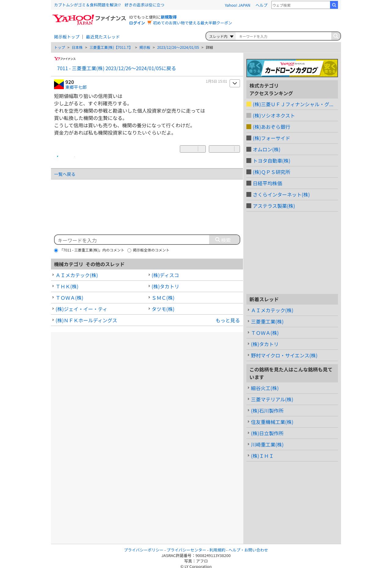Click 一覧へ戻る
392x568 pixels.
[64, 174]
